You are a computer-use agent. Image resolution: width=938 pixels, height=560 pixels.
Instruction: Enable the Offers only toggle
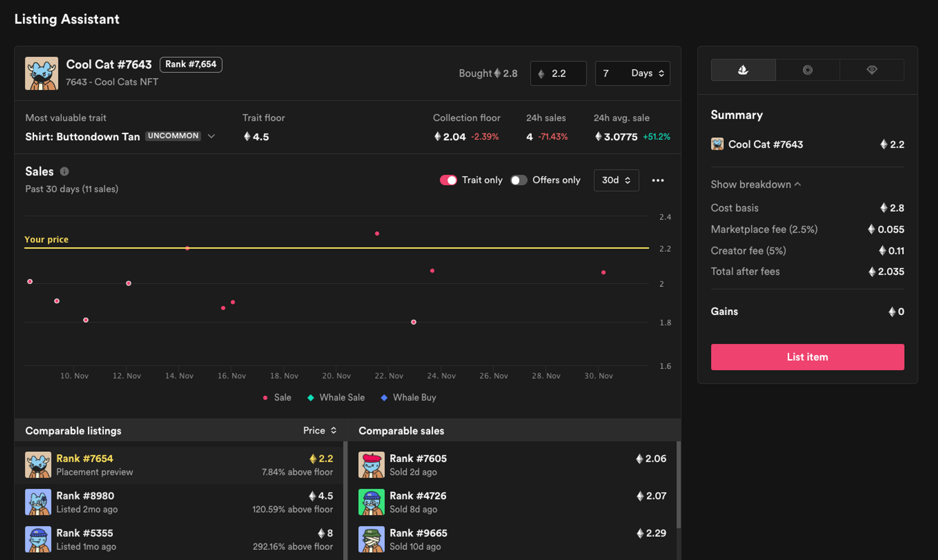coord(519,180)
